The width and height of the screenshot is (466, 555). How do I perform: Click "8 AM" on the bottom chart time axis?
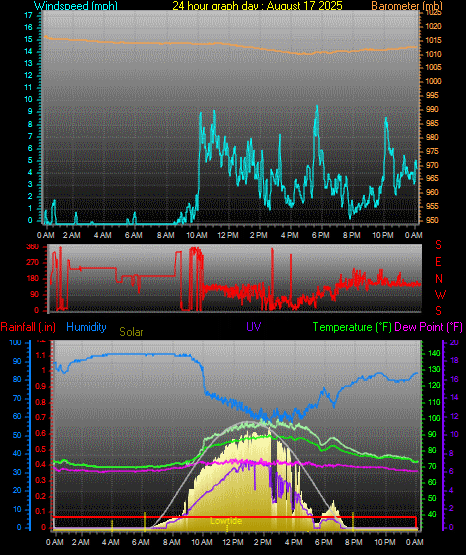(172, 542)
